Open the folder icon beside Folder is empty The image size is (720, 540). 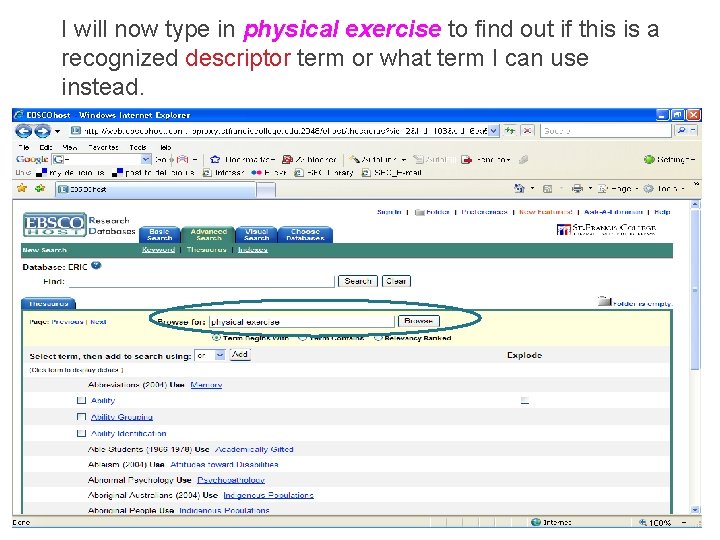tap(604, 301)
